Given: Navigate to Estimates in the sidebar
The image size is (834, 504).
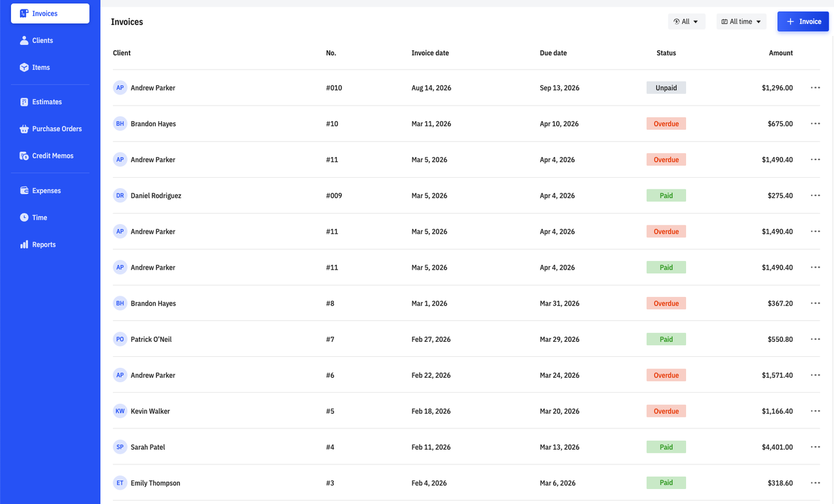Looking at the screenshot, I should (x=50, y=102).
